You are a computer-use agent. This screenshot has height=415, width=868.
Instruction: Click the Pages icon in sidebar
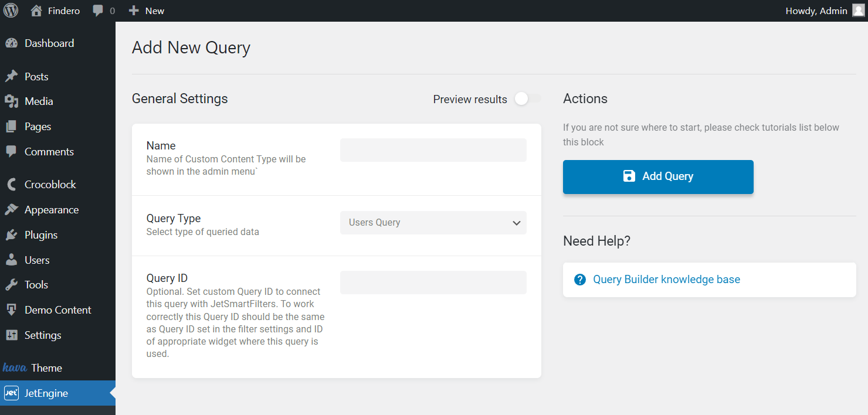(x=11, y=127)
